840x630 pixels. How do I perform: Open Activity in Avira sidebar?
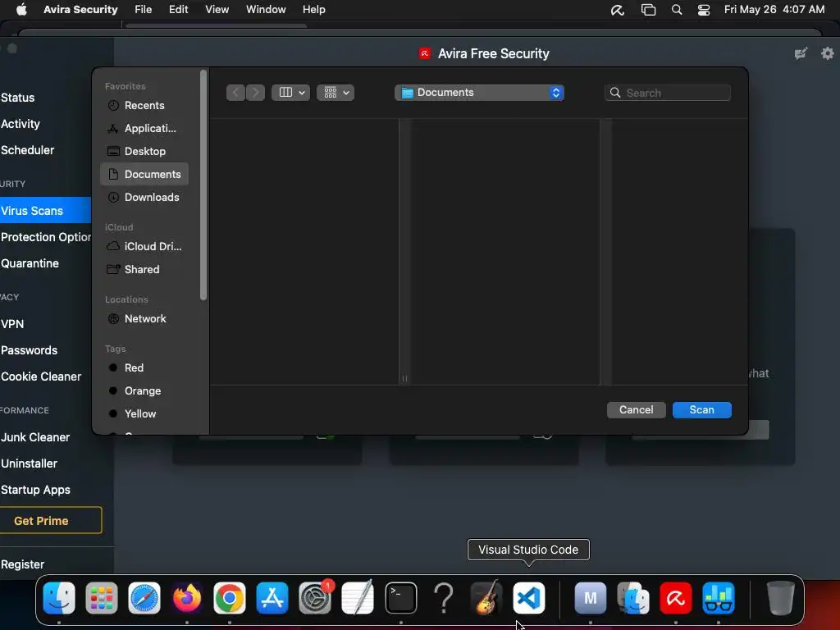21,124
